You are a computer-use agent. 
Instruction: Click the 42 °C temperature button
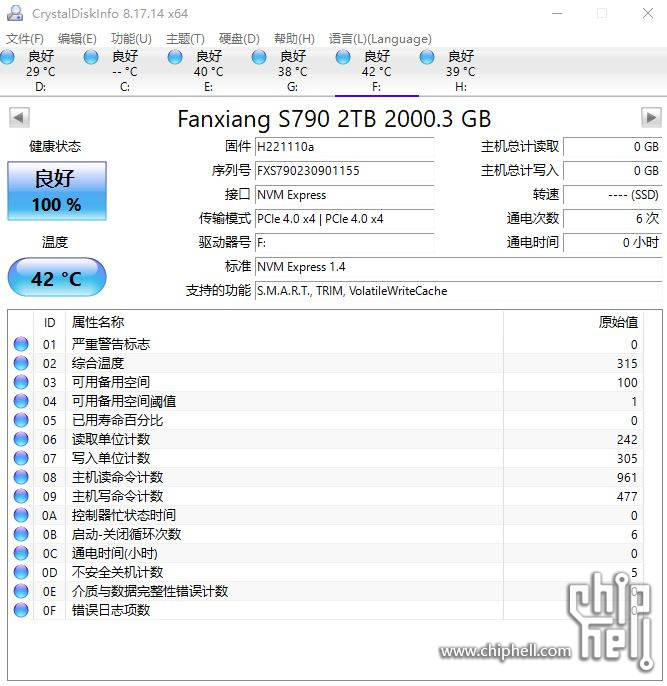point(57,277)
